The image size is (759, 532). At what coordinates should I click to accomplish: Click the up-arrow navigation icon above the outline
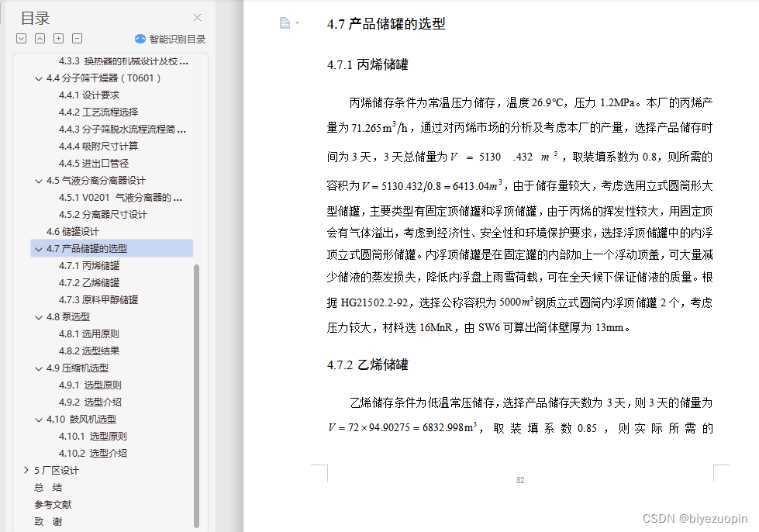[x=40, y=38]
